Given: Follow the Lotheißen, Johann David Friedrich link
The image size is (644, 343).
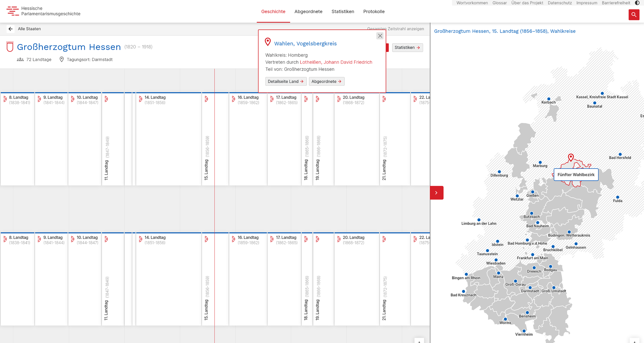Looking at the screenshot, I should 336,62.
